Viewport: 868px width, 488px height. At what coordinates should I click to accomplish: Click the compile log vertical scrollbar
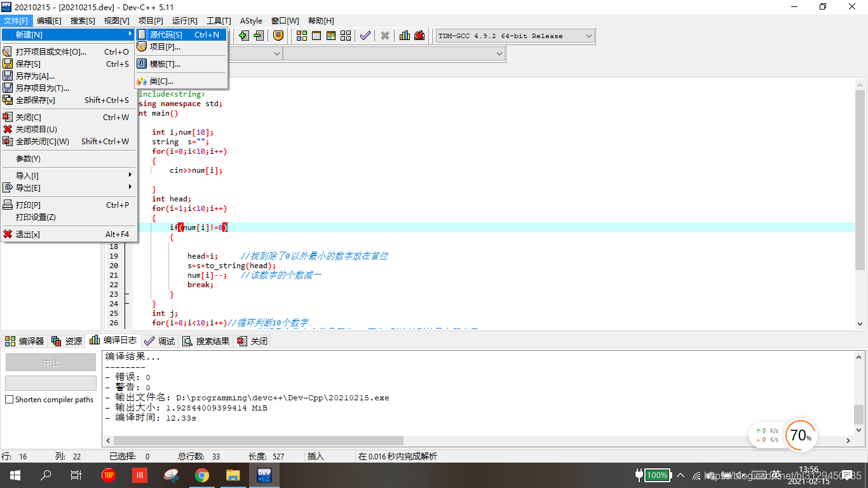pos(859,393)
